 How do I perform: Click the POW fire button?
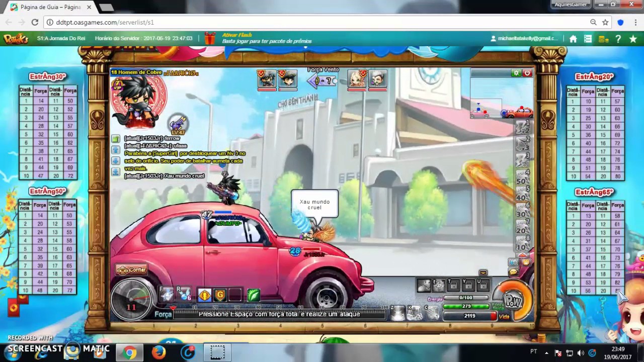pyautogui.click(x=513, y=301)
